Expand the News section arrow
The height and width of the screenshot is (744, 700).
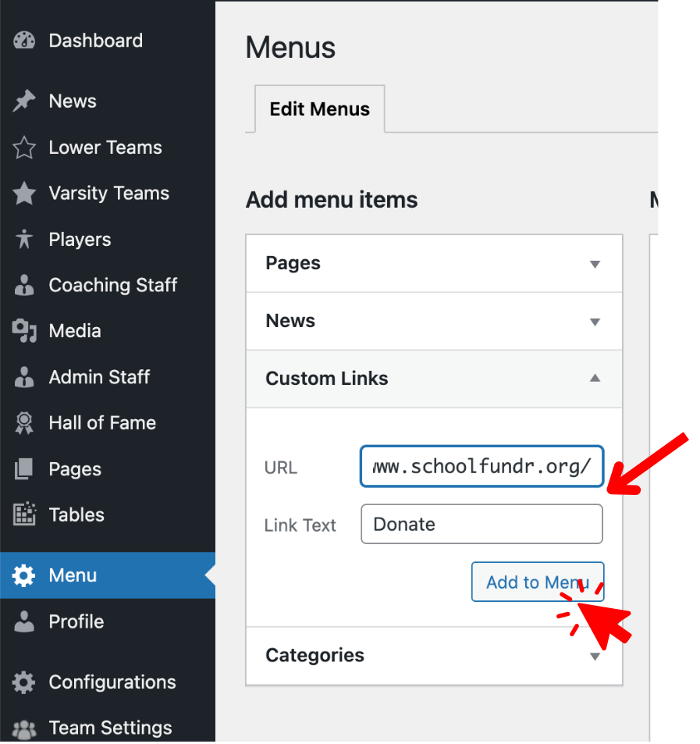click(x=595, y=321)
